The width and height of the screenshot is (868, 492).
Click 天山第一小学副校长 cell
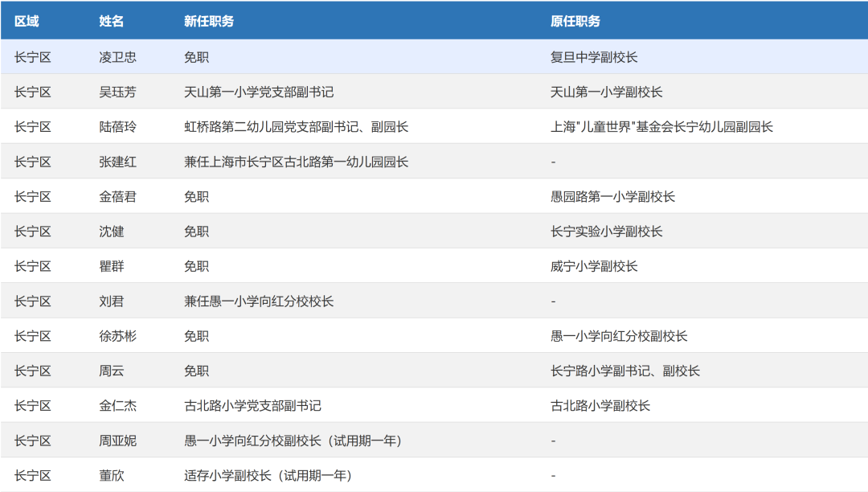pos(607,92)
